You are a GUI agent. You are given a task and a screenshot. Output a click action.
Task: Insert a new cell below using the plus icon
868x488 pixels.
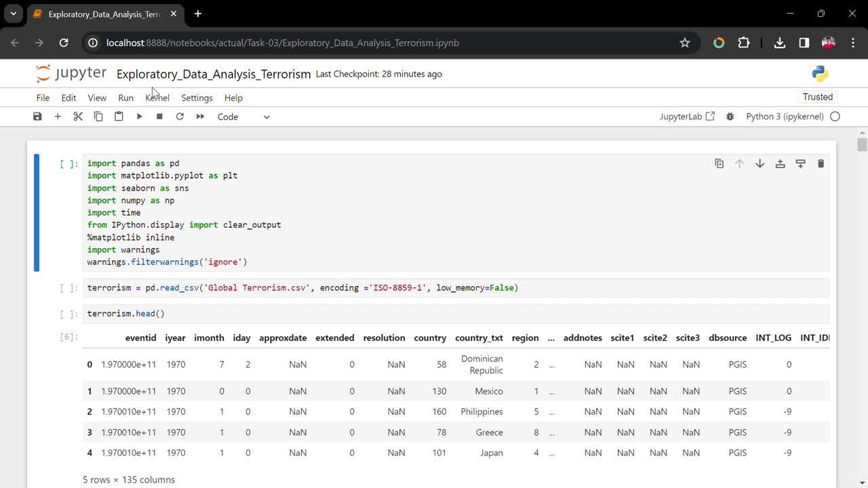[x=58, y=117]
